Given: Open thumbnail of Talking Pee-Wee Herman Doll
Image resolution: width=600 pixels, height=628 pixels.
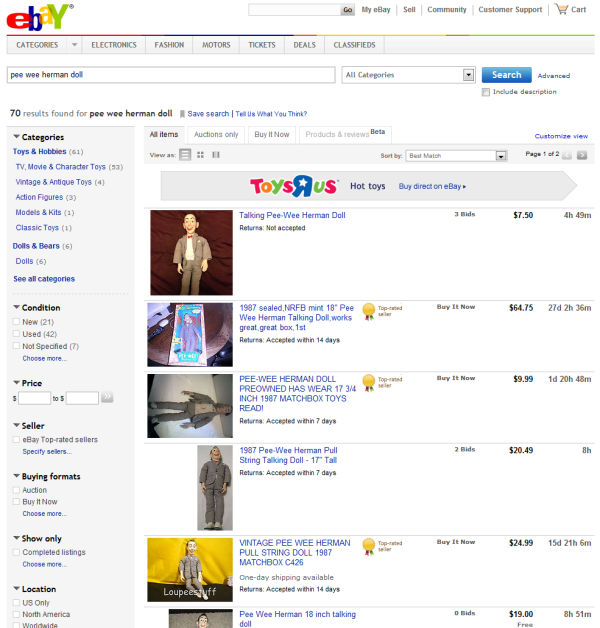Looking at the screenshot, I should point(191,253).
